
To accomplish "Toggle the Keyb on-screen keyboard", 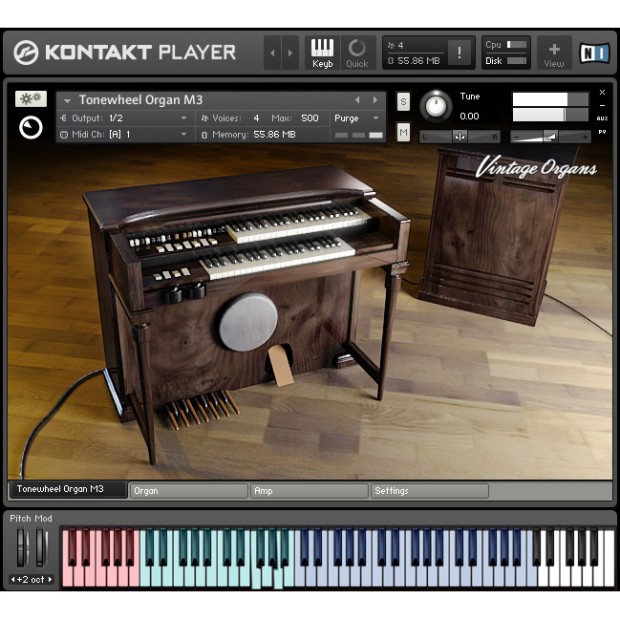I will pos(322,53).
